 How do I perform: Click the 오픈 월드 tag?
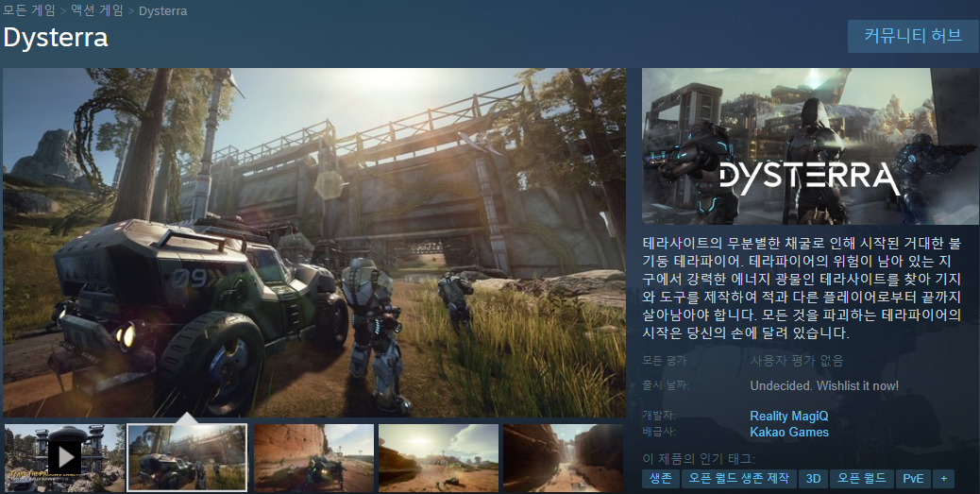click(862, 479)
